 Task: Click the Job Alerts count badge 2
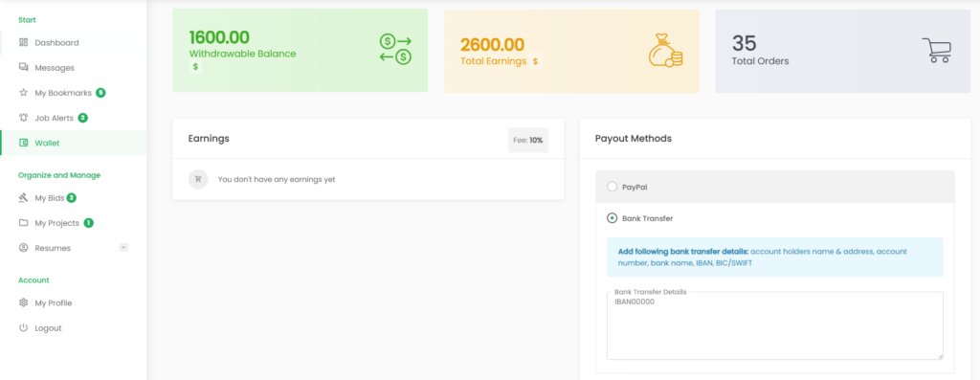tap(82, 118)
